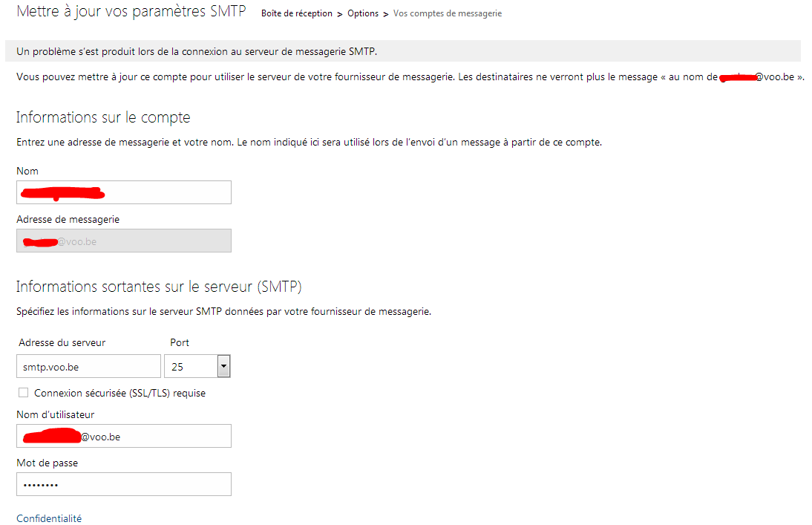Click the Mot de passe label
The height and width of the screenshot is (525, 812).
[x=47, y=463]
